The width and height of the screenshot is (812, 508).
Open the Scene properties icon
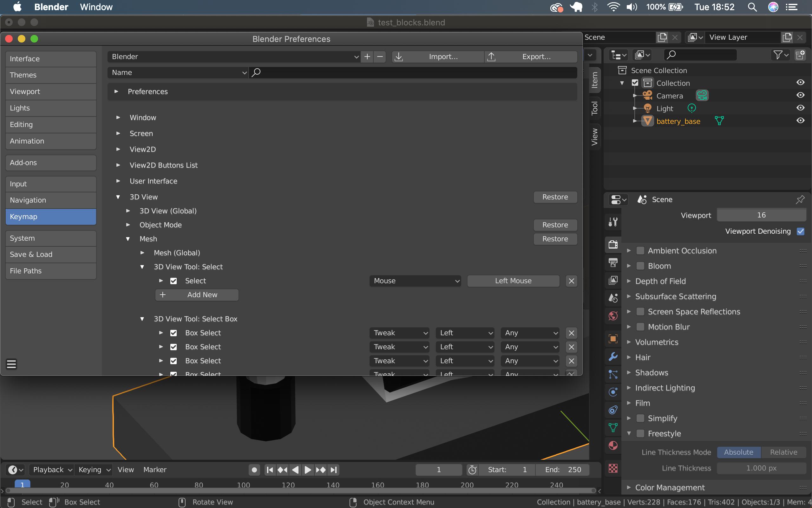(613, 298)
